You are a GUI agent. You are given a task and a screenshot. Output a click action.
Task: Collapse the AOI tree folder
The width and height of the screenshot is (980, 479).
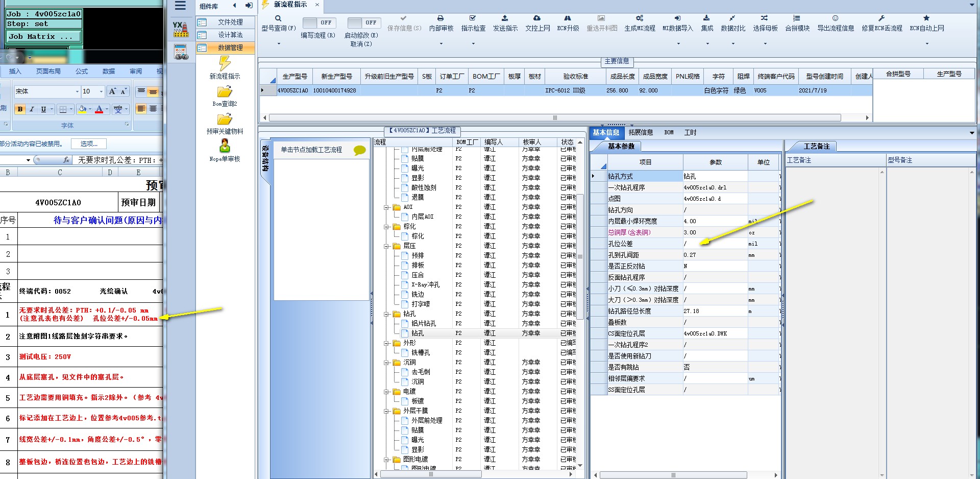386,207
